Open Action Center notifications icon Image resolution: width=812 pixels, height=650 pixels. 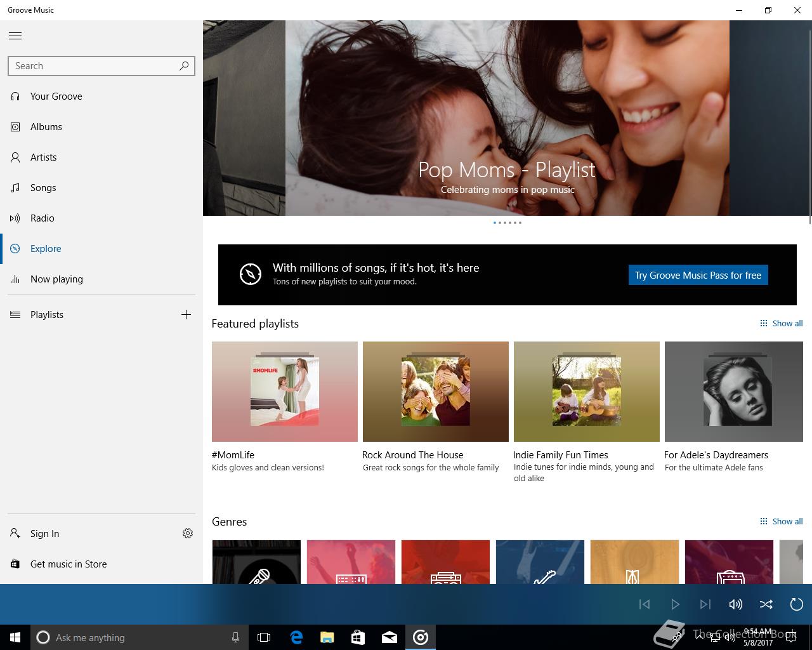pyautogui.click(x=791, y=637)
